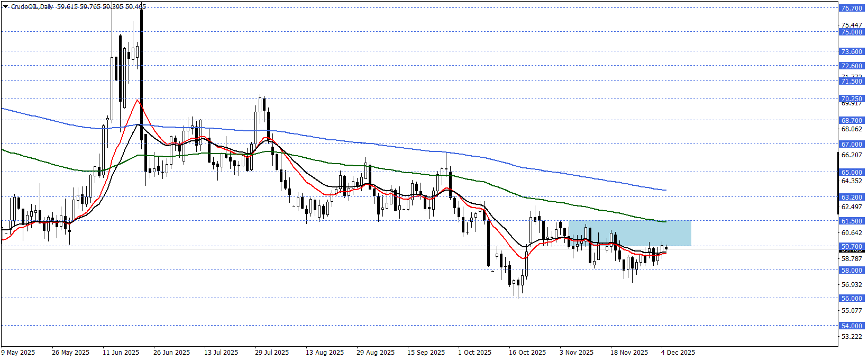The image size is (868, 359).
Task: Select the 72.600 price level label
Action: (x=852, y=66)
